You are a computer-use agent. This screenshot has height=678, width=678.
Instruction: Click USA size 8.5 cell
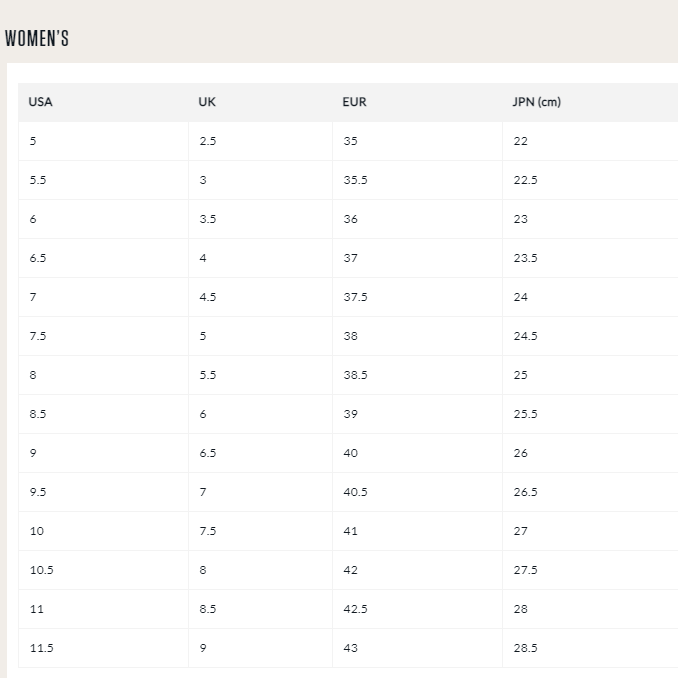(x=38, y=414)
